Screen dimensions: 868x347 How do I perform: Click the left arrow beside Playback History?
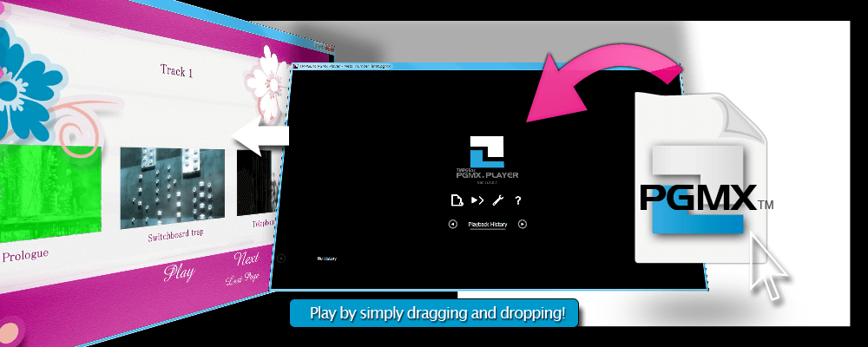point(453,224)
